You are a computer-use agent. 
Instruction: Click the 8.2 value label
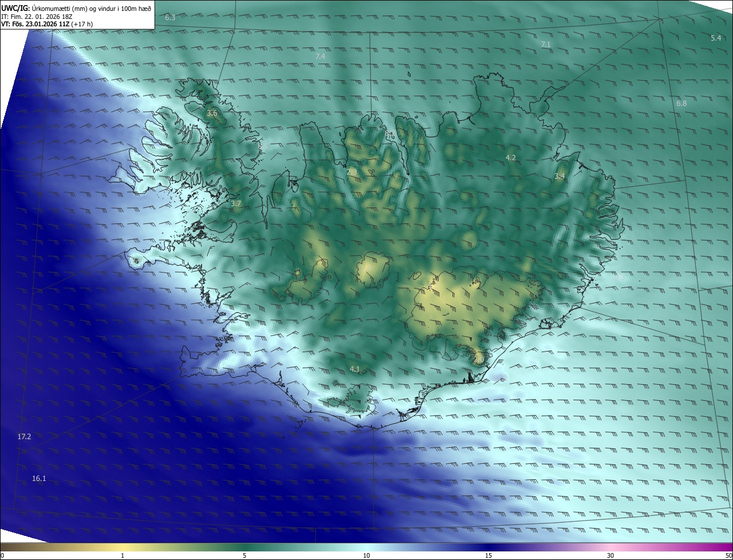(390, 134)
